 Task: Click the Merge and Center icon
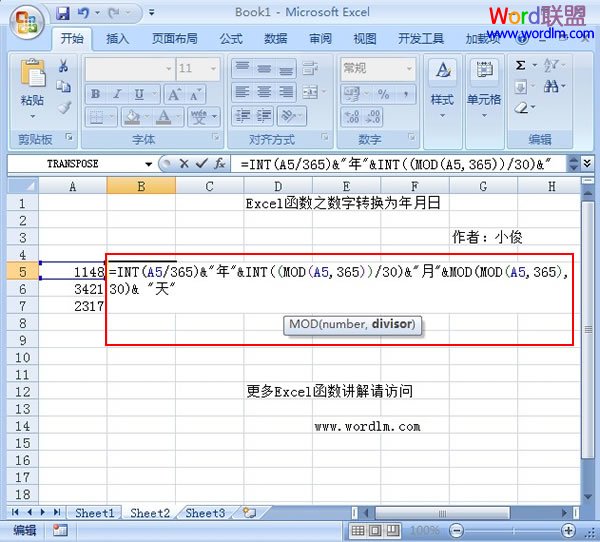click(x=310, y=92)
